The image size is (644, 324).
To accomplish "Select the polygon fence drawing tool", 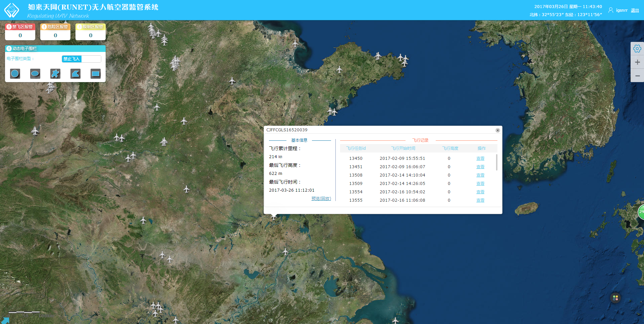I will 75,73.
